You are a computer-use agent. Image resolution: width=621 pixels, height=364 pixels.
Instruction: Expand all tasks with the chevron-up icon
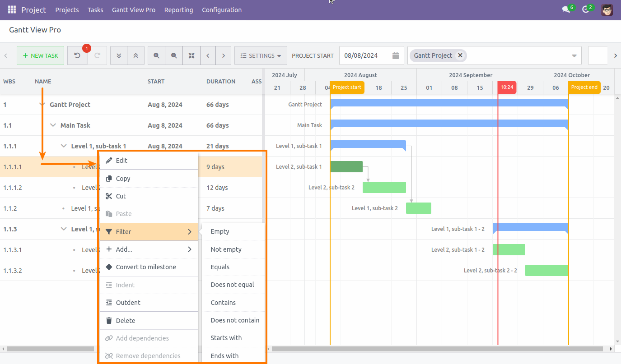click(135, 55)
